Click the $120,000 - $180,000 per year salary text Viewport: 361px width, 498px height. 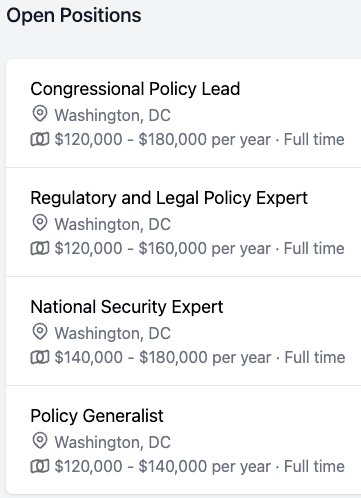point(163,140)
